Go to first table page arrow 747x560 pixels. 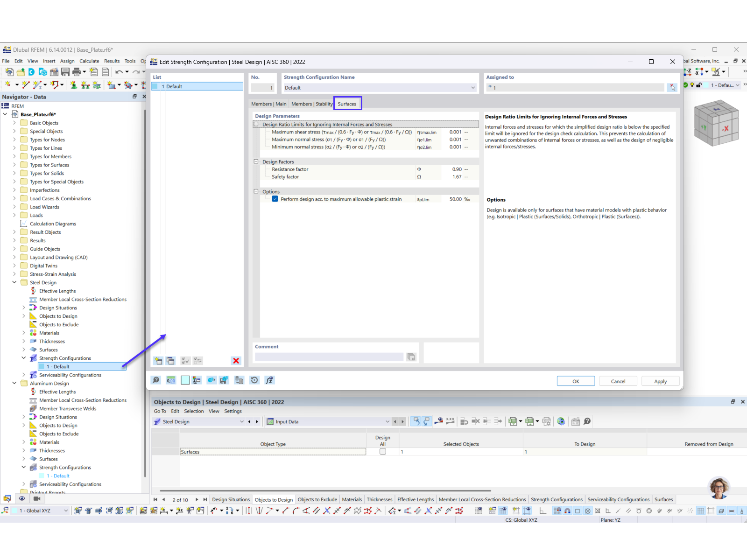pyautogui.click(x=155, y=500)
